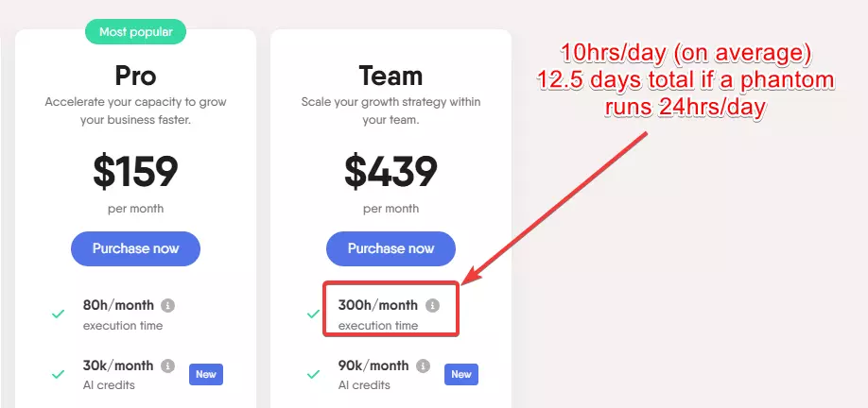Click New badge on Team AI credits
868x408 pixels.
(x=461, y=374)
